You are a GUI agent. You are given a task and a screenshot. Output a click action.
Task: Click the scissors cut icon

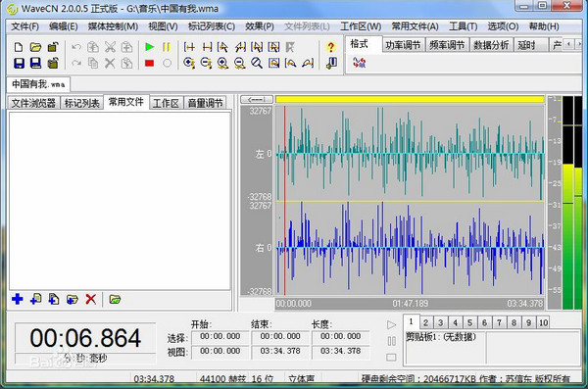(x=110, y=47)
